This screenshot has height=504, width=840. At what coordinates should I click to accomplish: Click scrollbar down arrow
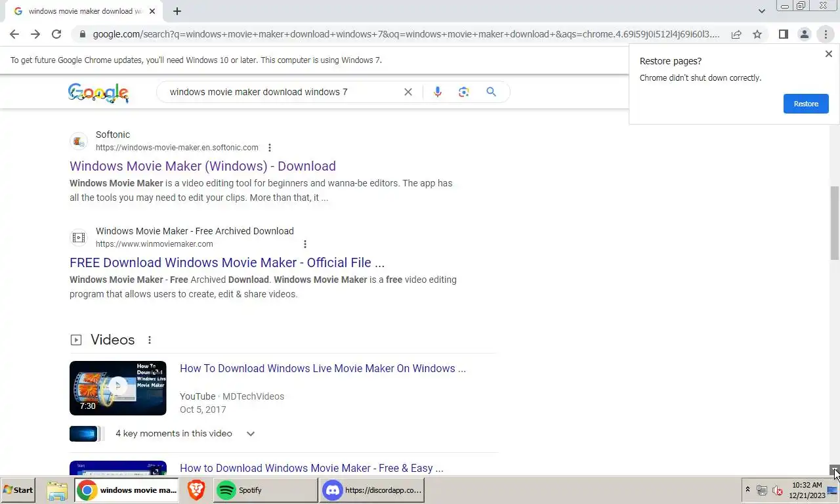point(835,471)
